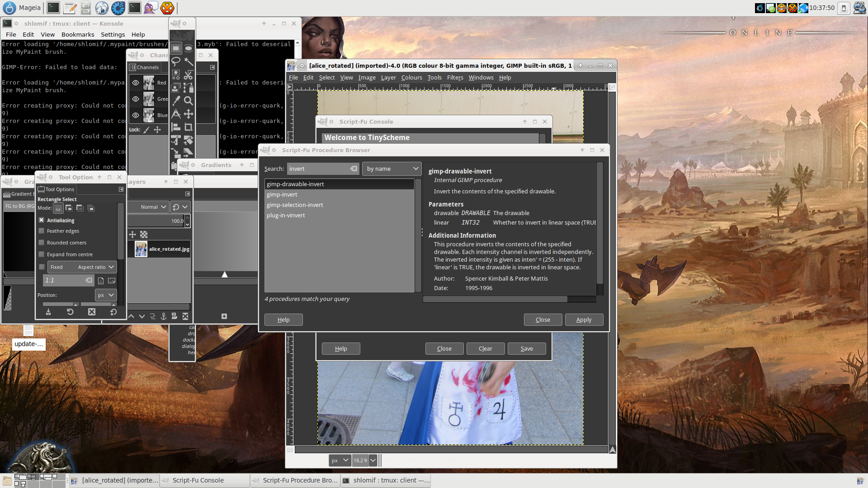Anchor the floating layer in Layers panel
Image resolution: width=868 pixels, height=488 pixels.
(164, 316)
